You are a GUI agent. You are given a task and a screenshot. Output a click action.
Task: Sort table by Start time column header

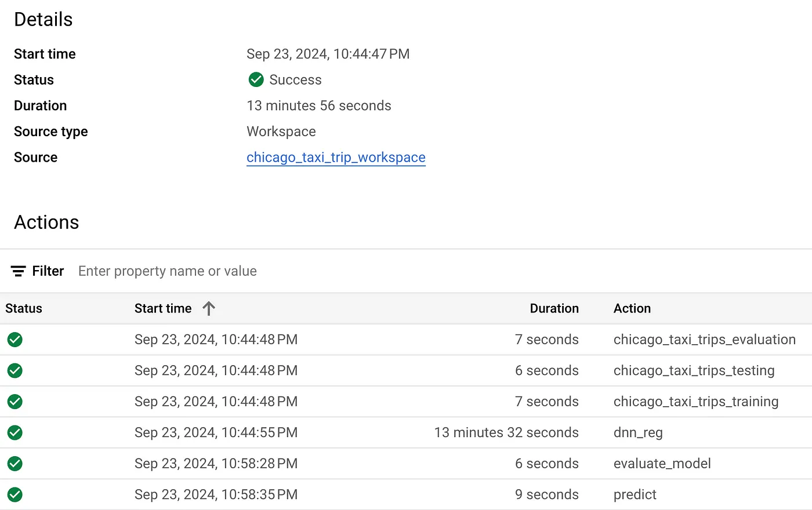point(163,308)
